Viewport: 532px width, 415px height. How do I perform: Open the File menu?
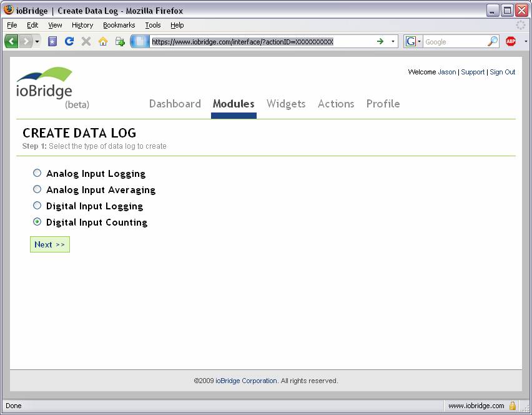[x=12, y=25]
